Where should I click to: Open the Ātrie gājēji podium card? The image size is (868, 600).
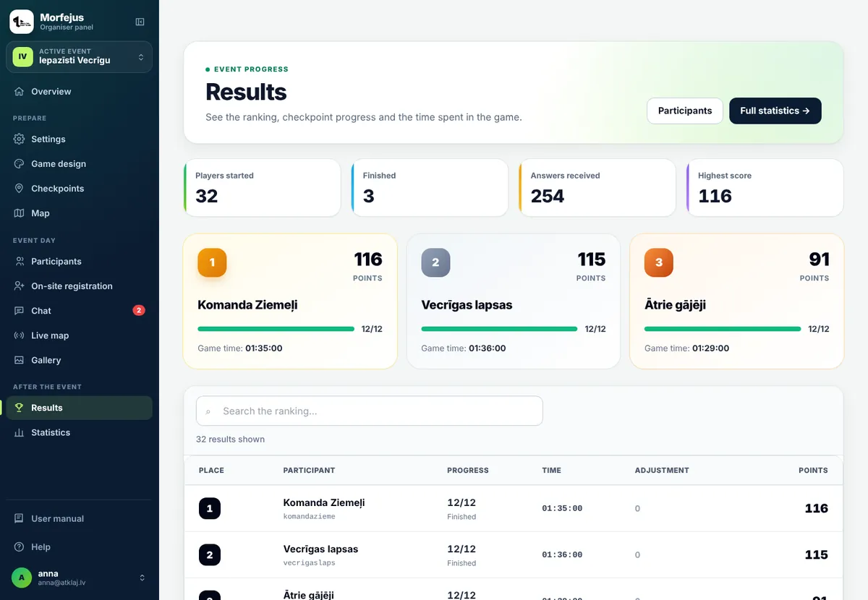pyautogui.click(x=737, y=301)
